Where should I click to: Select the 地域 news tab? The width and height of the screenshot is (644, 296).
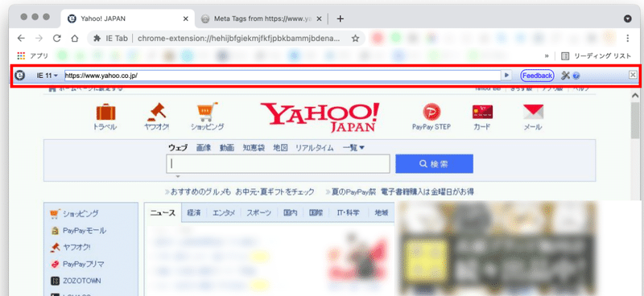pyautogui.click(x=381, y=212)
